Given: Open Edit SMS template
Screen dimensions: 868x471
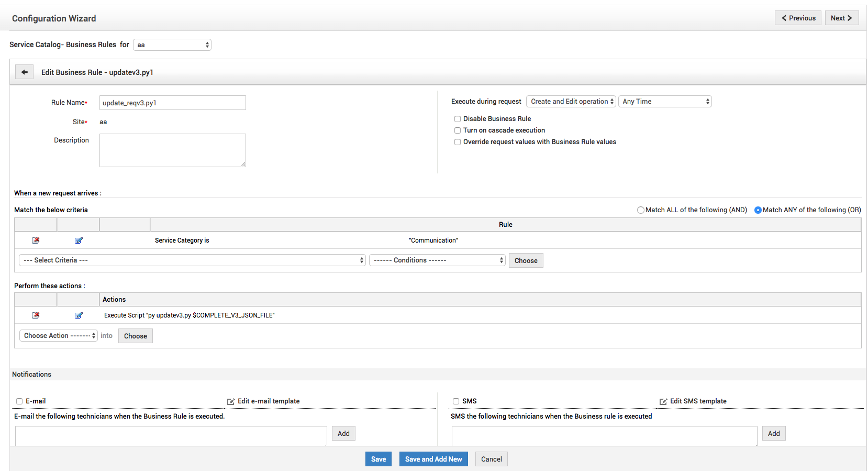Looking at the screenshot, I should click(693, 401).
